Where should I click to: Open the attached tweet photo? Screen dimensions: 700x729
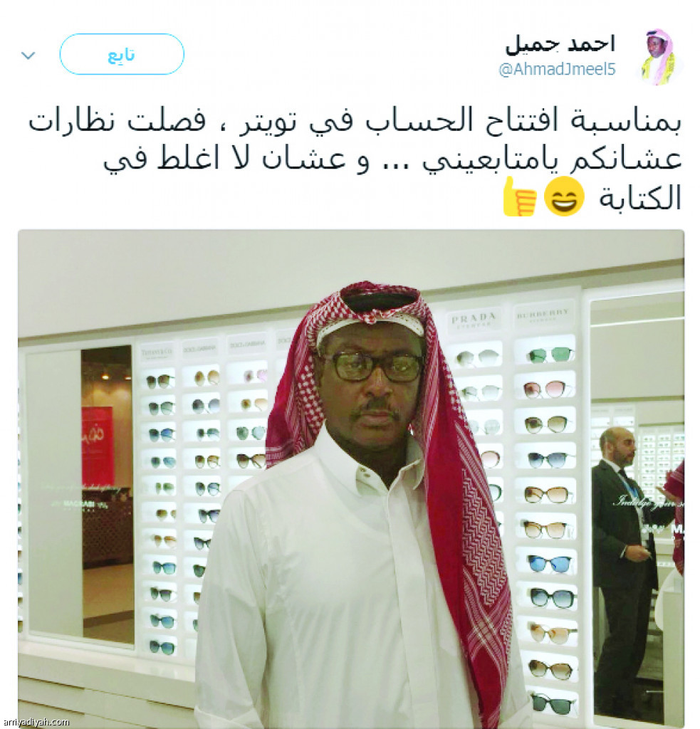click(351, 478)
